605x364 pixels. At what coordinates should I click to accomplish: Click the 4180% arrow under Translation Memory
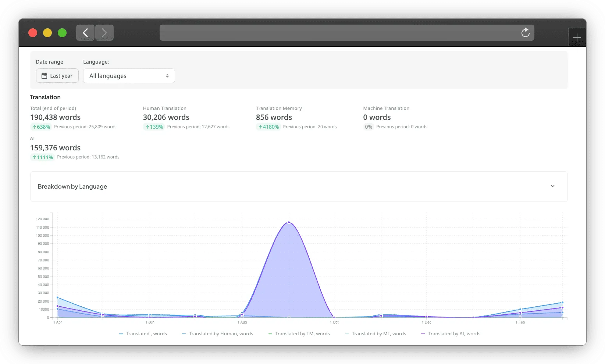(260, 126)
